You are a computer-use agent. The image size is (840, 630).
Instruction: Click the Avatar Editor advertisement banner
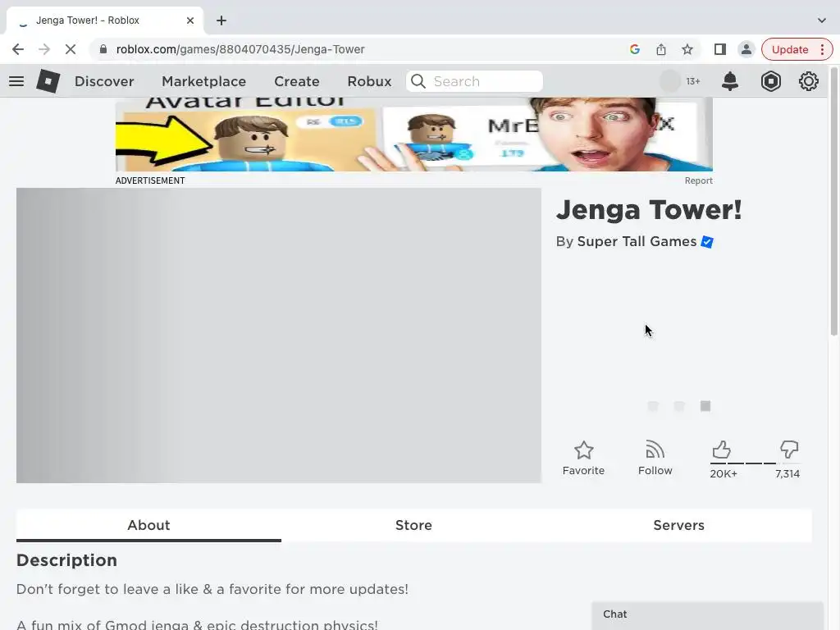tap(413, 134)
